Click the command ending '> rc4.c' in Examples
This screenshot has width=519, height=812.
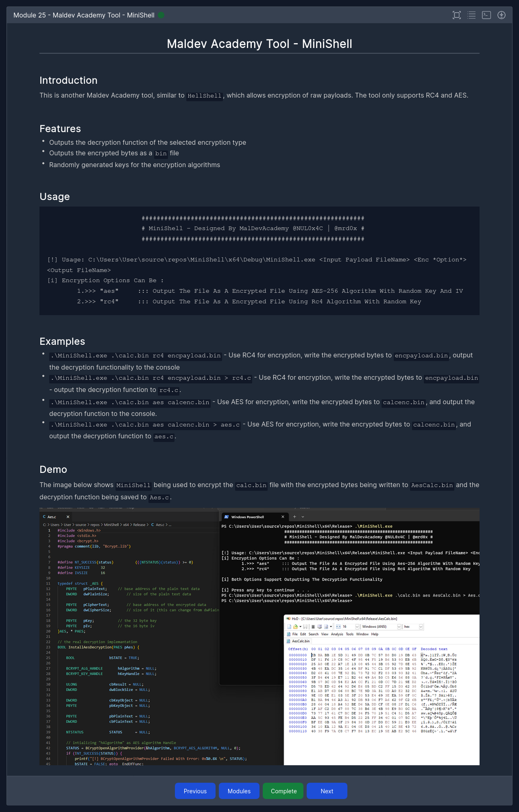151,378
